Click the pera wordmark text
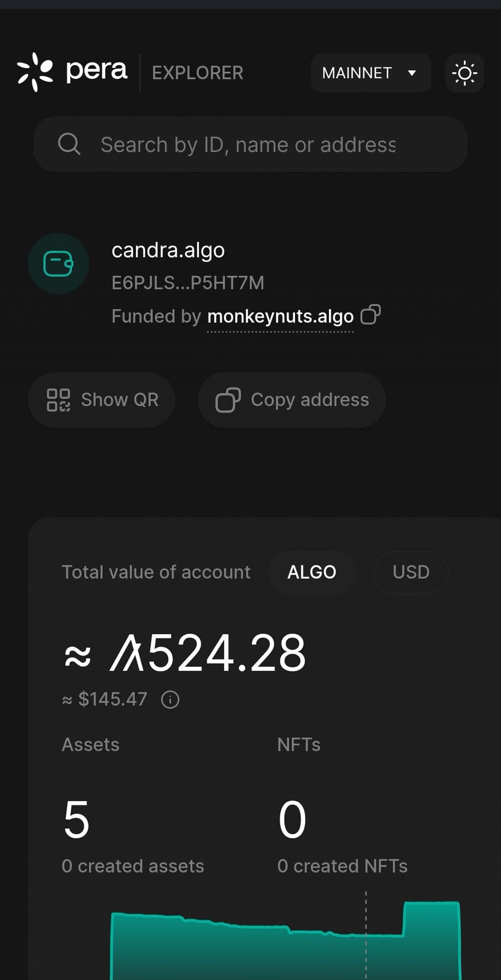Screen dimensions: 501x980 (96, 71)
